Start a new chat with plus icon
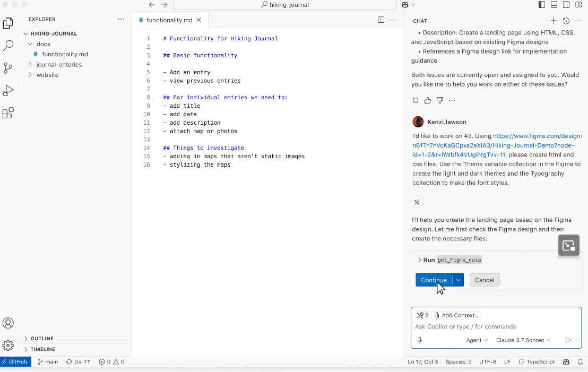 coord(554,21)
